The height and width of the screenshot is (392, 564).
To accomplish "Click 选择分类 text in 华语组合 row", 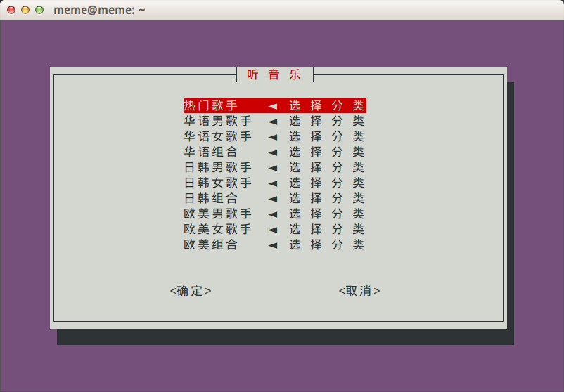I will click(x=326, y=152).
